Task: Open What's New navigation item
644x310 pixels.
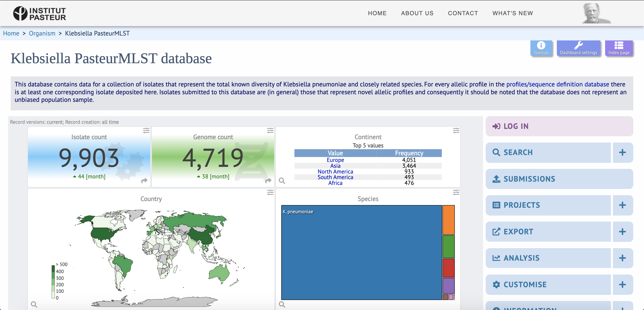Action: click(513, 13)
